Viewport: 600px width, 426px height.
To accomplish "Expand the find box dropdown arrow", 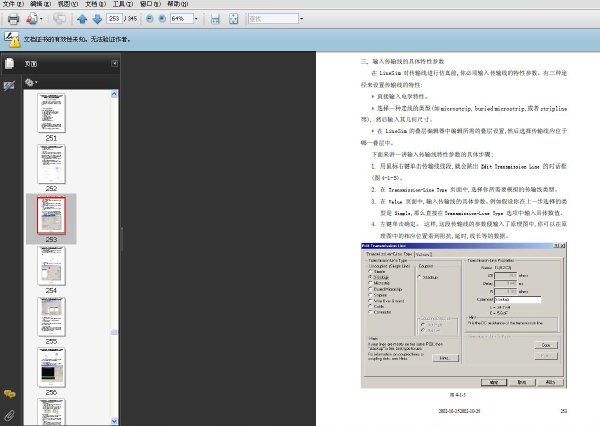I will point(302,19).
